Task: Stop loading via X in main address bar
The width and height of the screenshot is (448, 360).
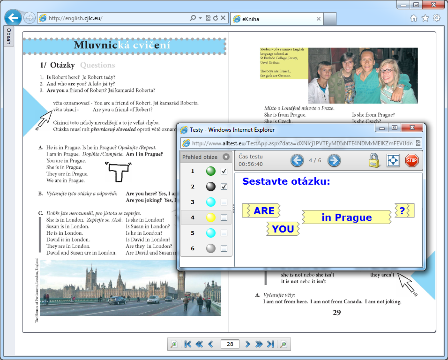Action: click(223, 18)
